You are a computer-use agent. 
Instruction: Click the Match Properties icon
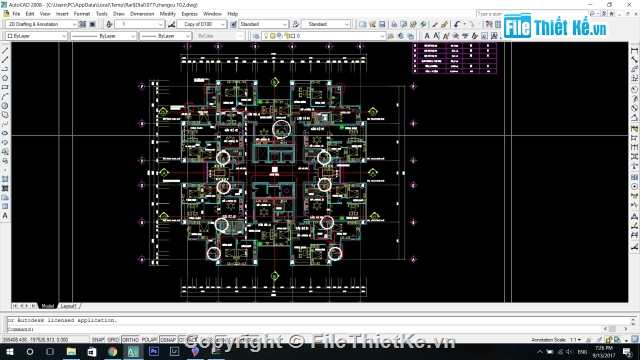435,24
